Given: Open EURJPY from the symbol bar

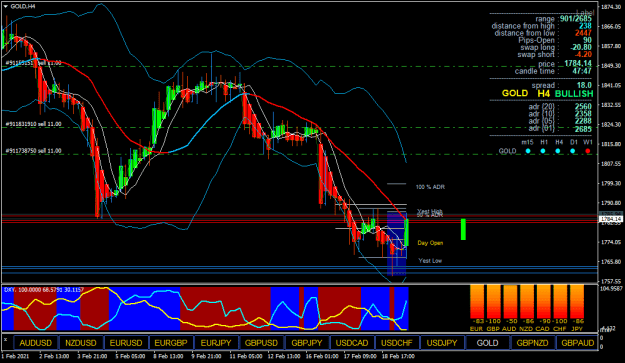Looking at the screenshot, I should [216, 343].
